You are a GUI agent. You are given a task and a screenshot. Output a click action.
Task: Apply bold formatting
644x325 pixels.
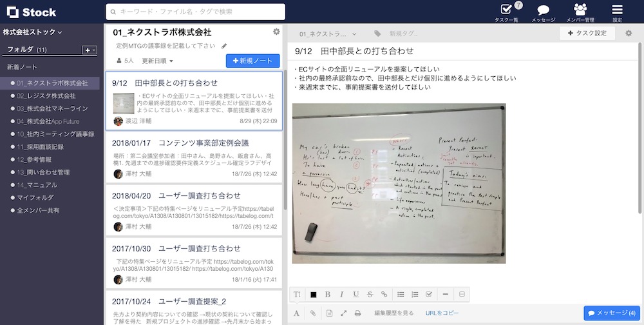pos(327,294)
